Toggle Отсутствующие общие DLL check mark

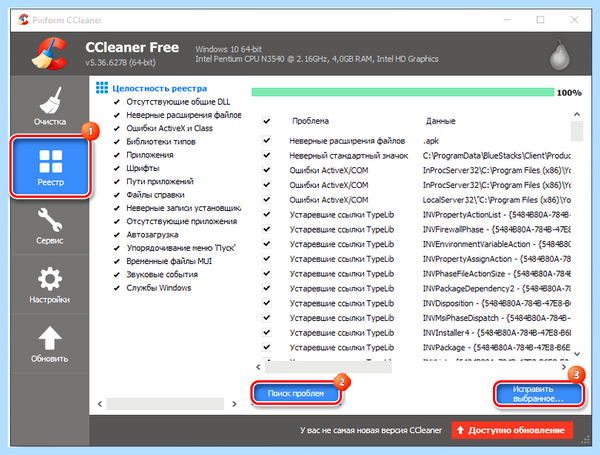(x=117, y=102)
